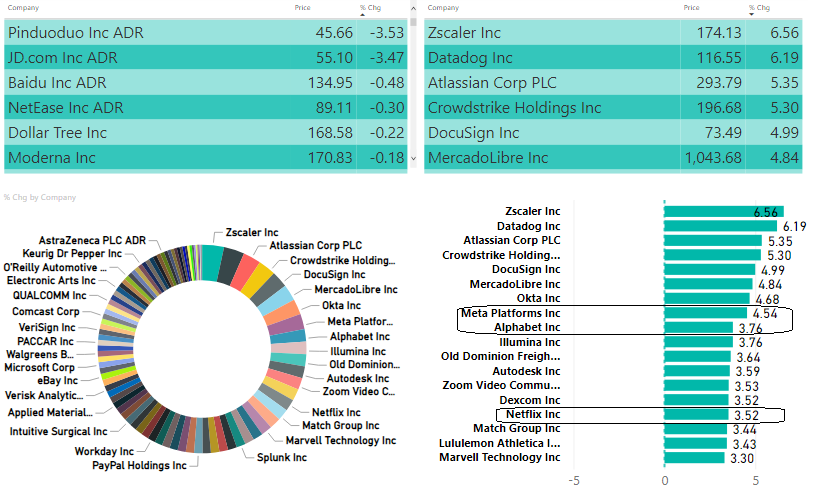Click price value 45.66
Viewport: 821px width, 492px height.
(334, 32)
